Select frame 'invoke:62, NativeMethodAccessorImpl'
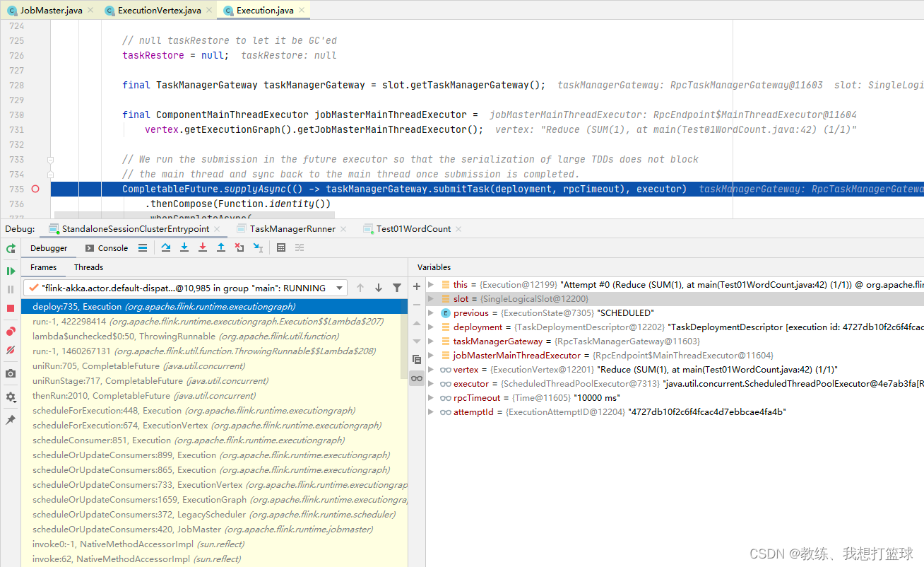The height and width of the screenshot is (567, 924). pos(214,559)
